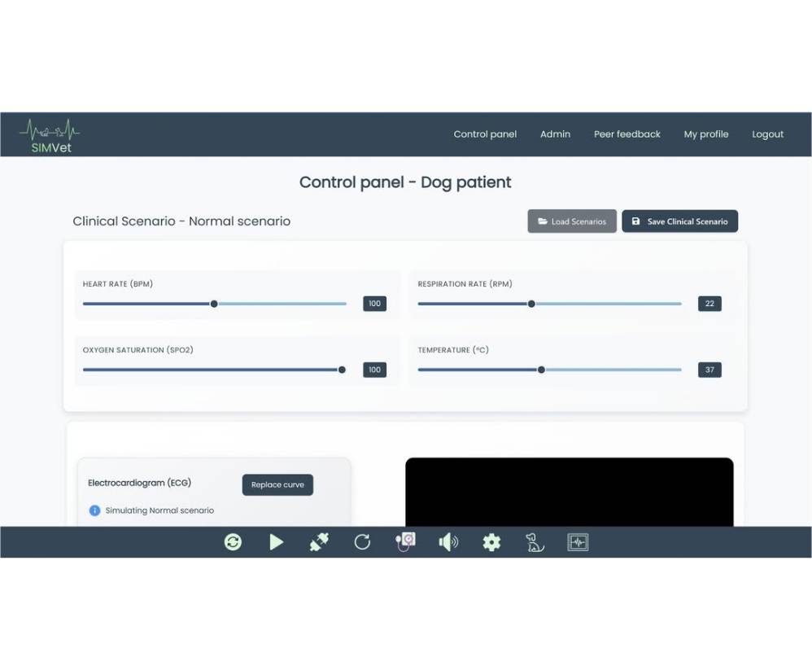Open the blood pressure monitor icon
The image size is (812, 670).
(x=405, y=542)
